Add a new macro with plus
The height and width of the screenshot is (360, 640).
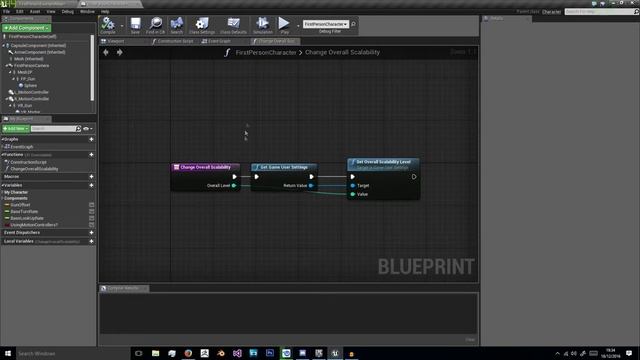pos(91,177)
